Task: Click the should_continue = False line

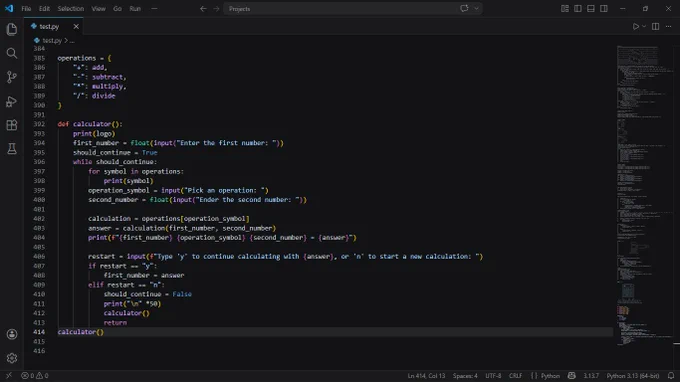Action: coord(147,294)
